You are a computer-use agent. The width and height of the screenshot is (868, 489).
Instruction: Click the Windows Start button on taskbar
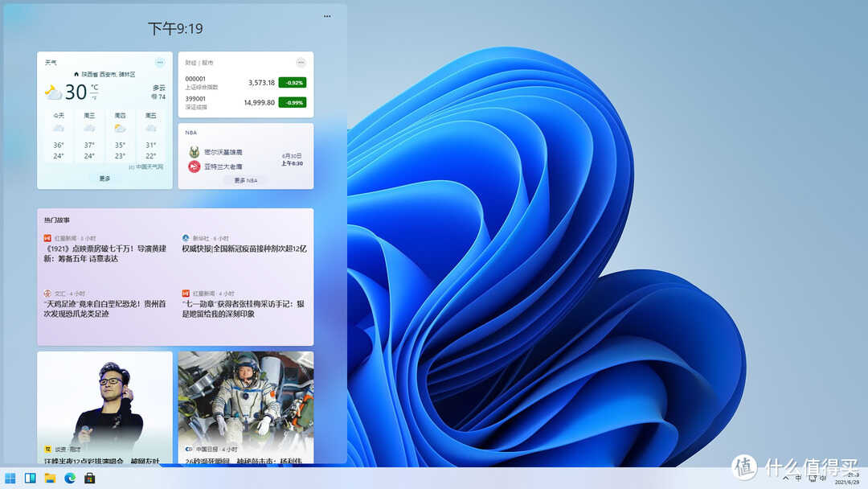pyautogui.click(x=10, y=479)
